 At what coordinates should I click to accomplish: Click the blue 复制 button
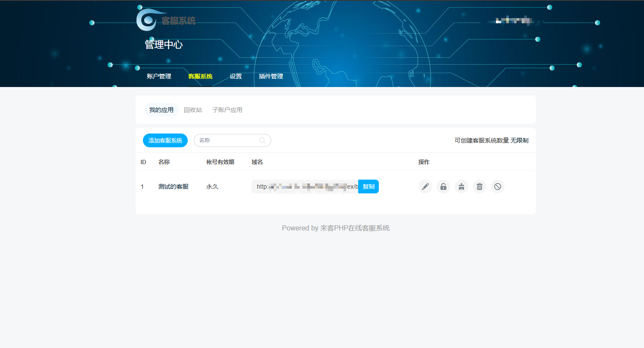click(x=368, y=186)
